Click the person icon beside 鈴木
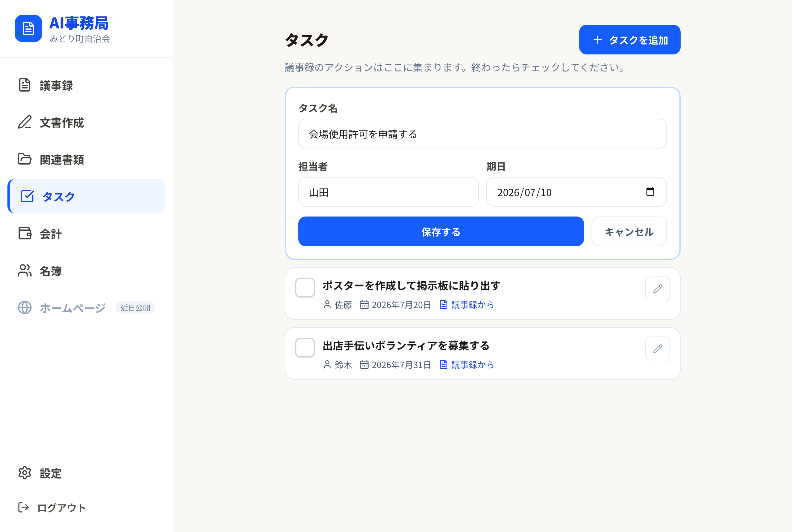Screen dimensions: 792x532 [327, 365]
